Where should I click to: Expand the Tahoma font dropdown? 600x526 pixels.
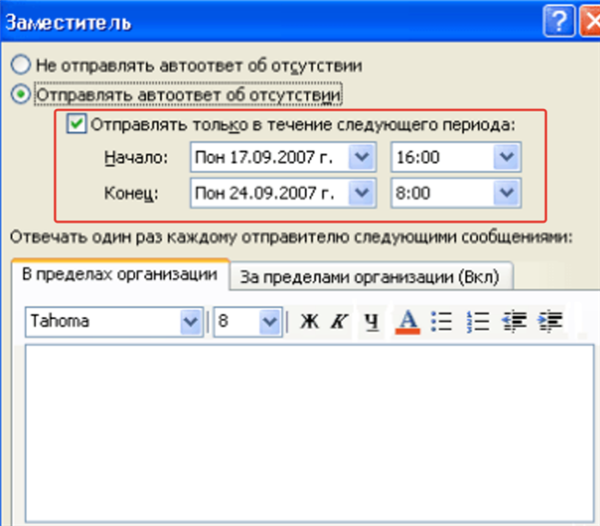pyautogui.click(x=191, y=322)
